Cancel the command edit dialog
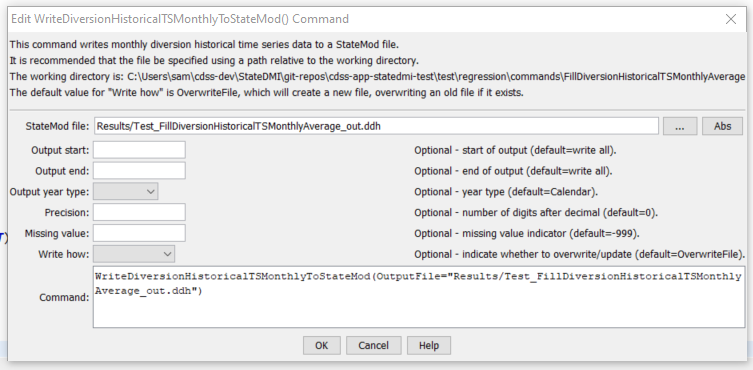753x370 pixels. coord(374,345)
